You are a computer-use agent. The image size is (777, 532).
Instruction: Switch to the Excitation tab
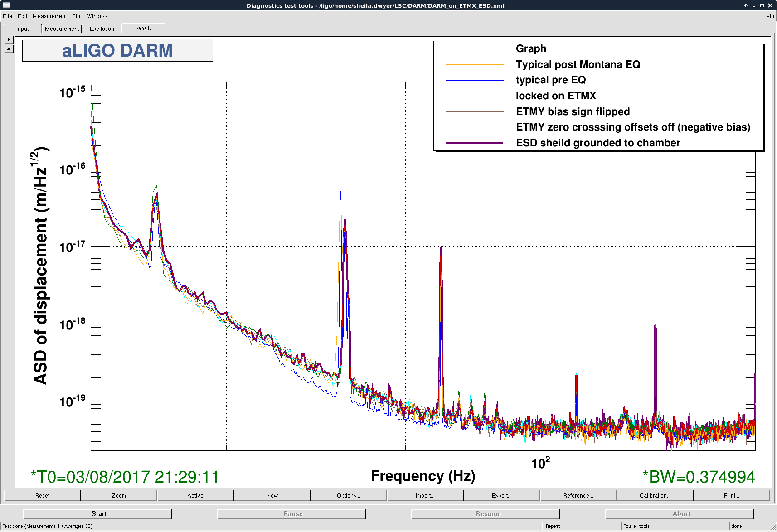coord(102,29)
